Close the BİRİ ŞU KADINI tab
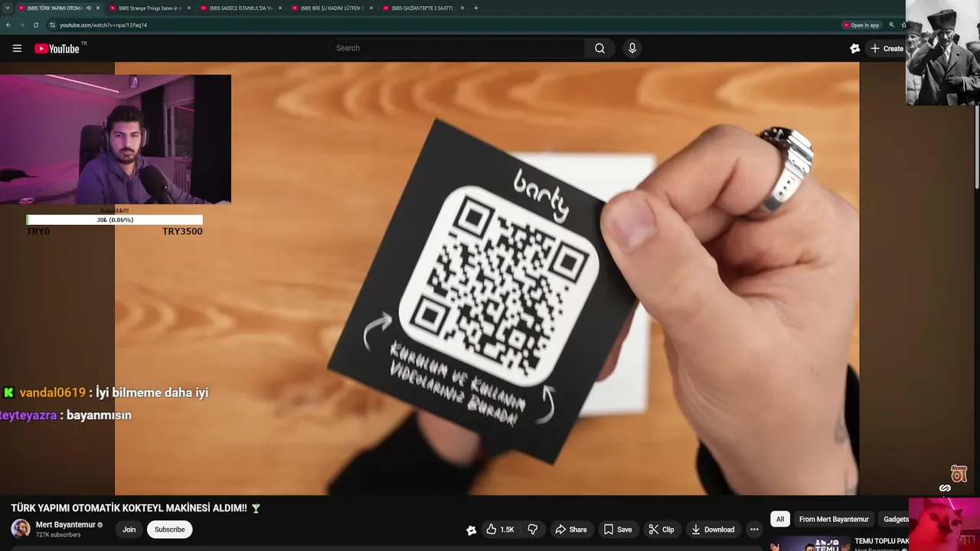The image size is (980, 551). coord(371,8)
